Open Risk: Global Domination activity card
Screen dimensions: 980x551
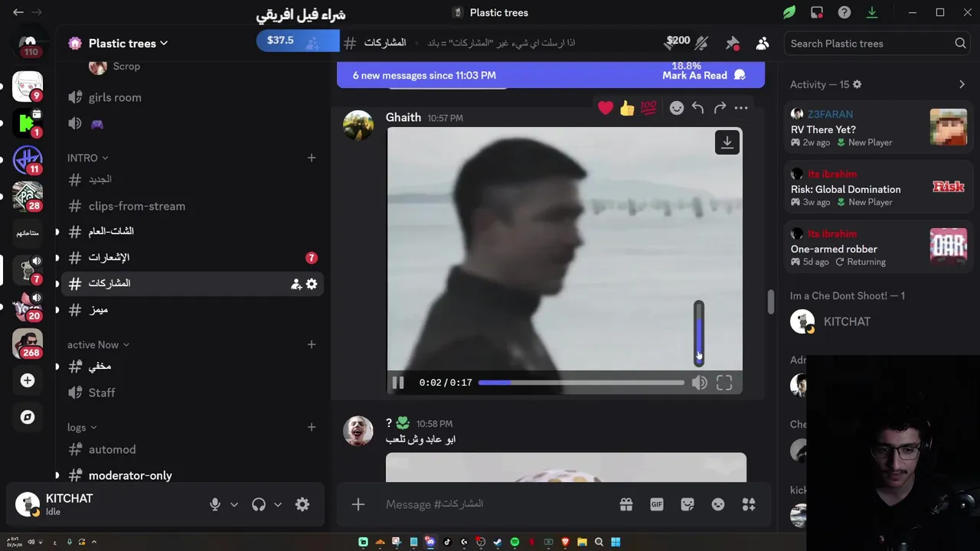coord(879,187)
